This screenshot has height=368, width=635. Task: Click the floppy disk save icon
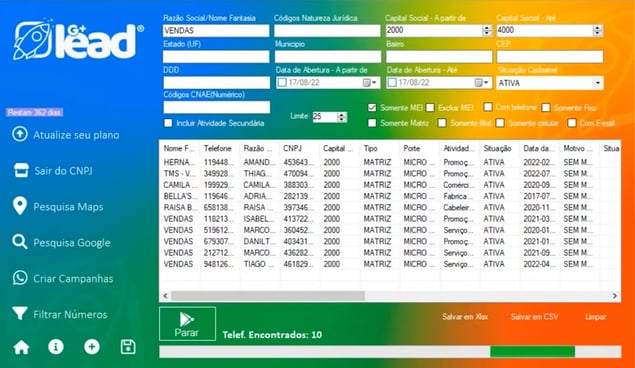click(x=128, y=347)
